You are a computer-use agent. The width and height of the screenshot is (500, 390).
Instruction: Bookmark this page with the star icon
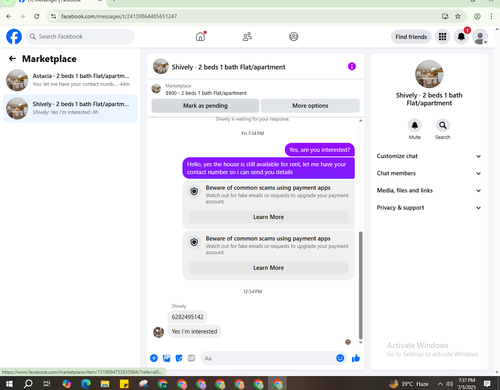pyautogui.click(x=458, y=16)
